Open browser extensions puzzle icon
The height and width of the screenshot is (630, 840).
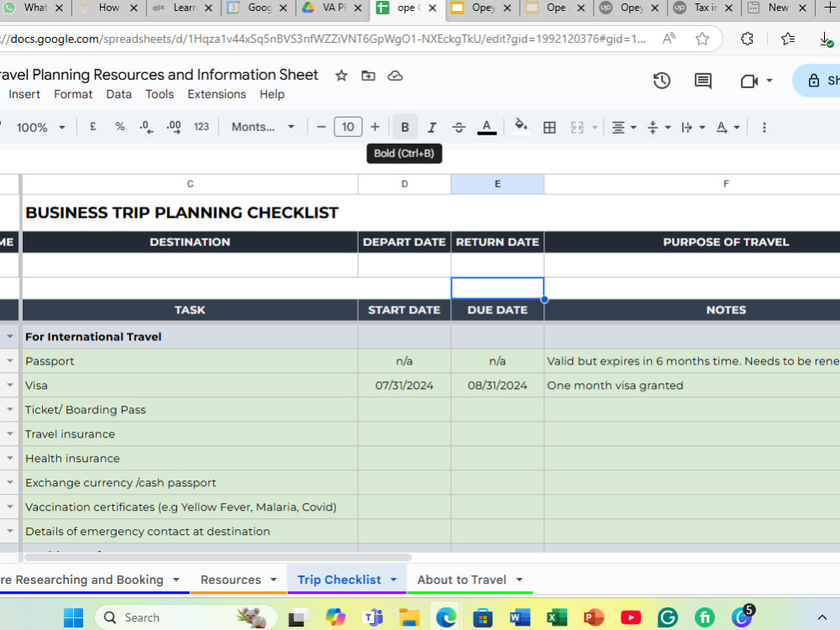click(747, 39)
